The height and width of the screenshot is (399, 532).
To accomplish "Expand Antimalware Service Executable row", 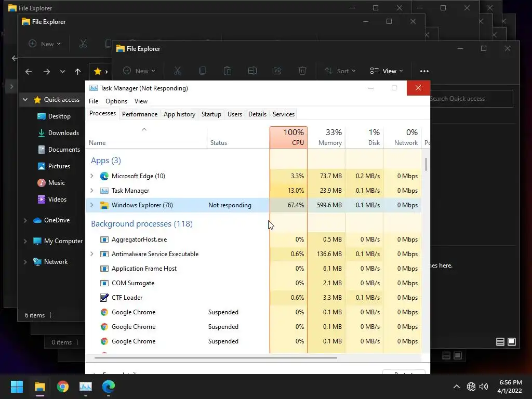I will pyautogui.click(x=91, y=254).
